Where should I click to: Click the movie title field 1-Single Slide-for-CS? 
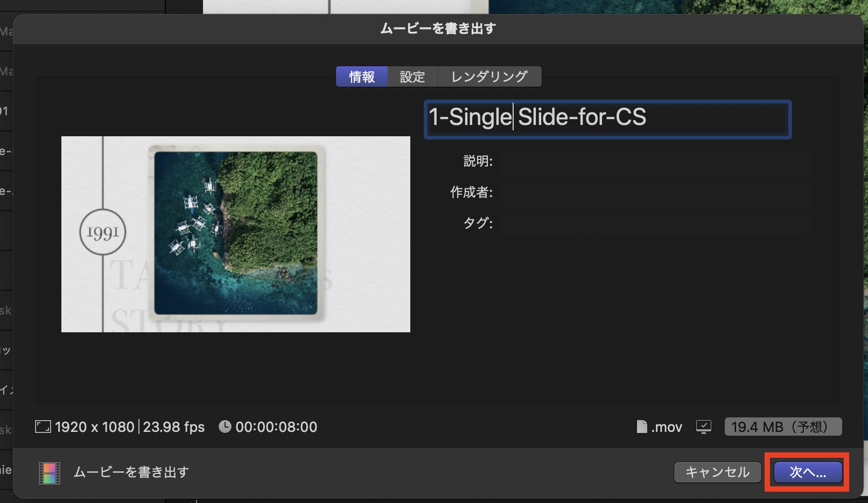point(607,118)
